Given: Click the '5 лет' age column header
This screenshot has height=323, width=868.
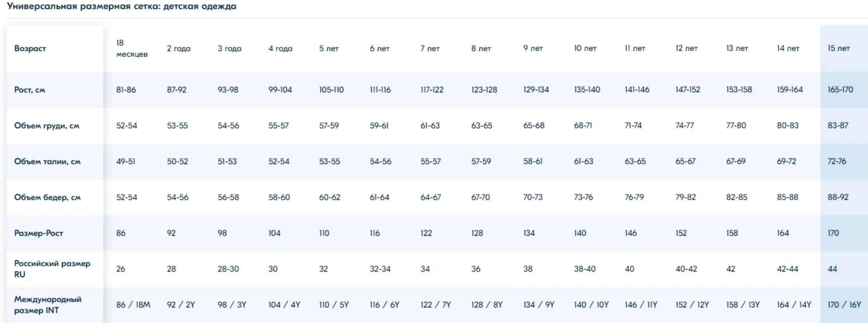Looking at the screenshot, I should [x=329, y=48].
